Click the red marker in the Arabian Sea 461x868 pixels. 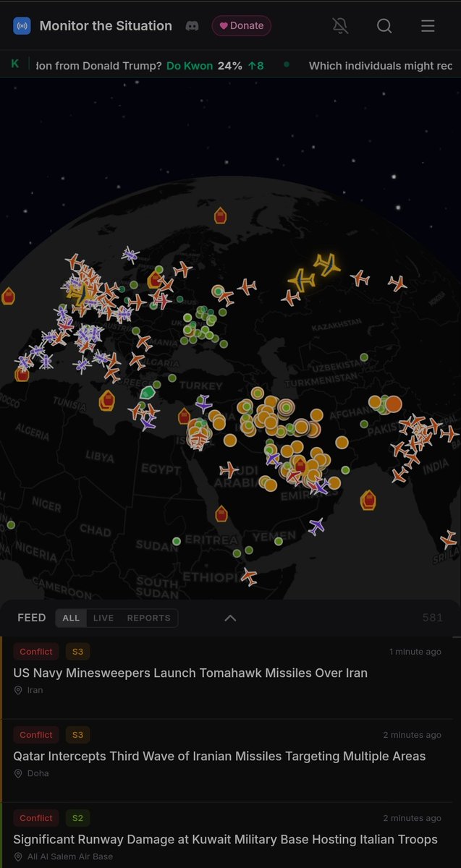pos(368,500)
